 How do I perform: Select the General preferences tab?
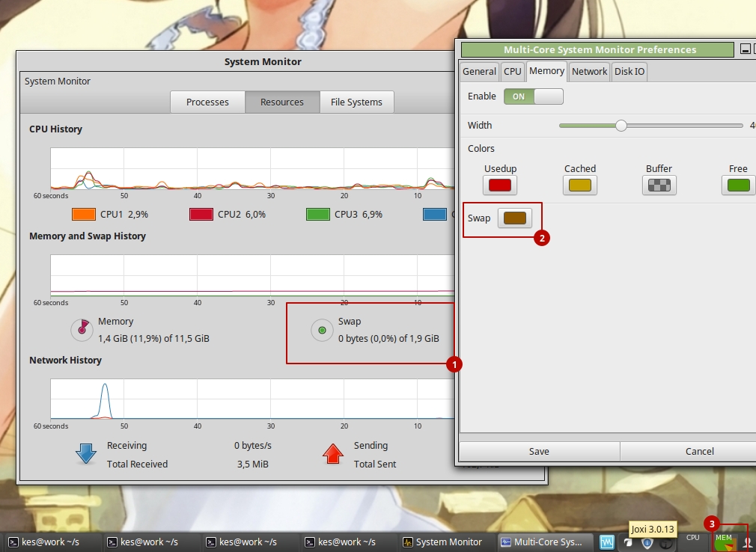tap(479, 71)
